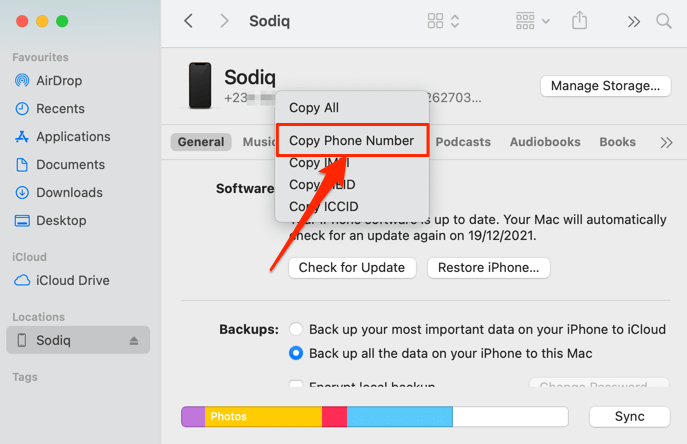This screenshot has width=687, height=444.
Task: Switch to the Podcasts tab
Action: [463, 142]
